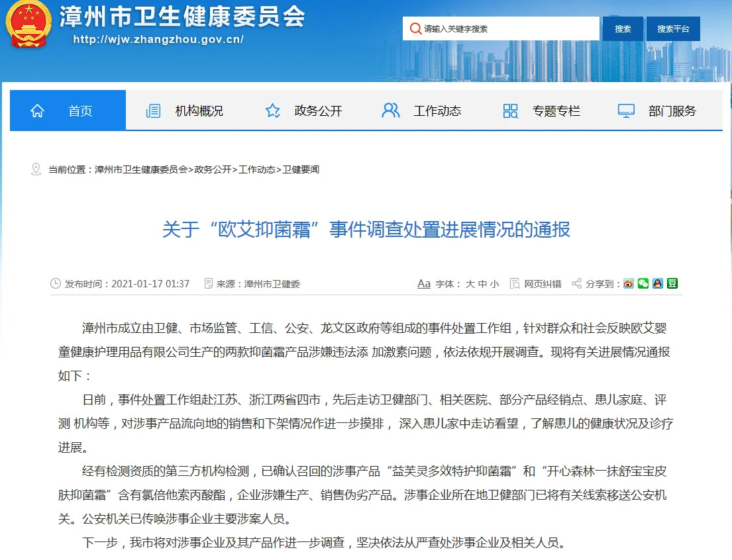Screen dimensions: 732x560
Task: Open the 政务公开 menu item
Action: click(318, 111)
